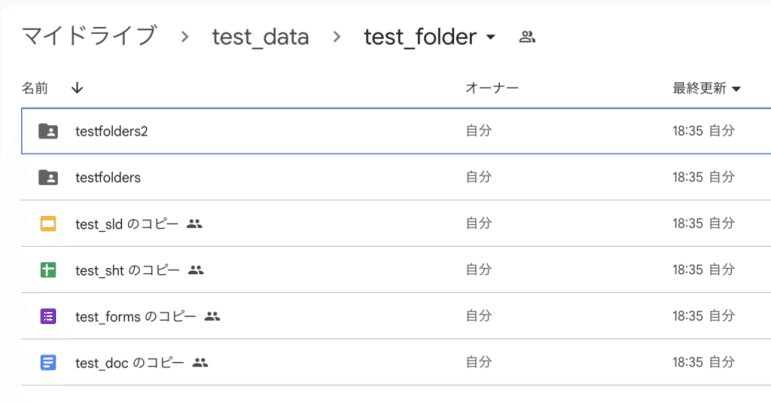Image resolution: width=771 pixels, height=402 pixels.
Task: Click the オーナー column header
Action: pos(492,88)
